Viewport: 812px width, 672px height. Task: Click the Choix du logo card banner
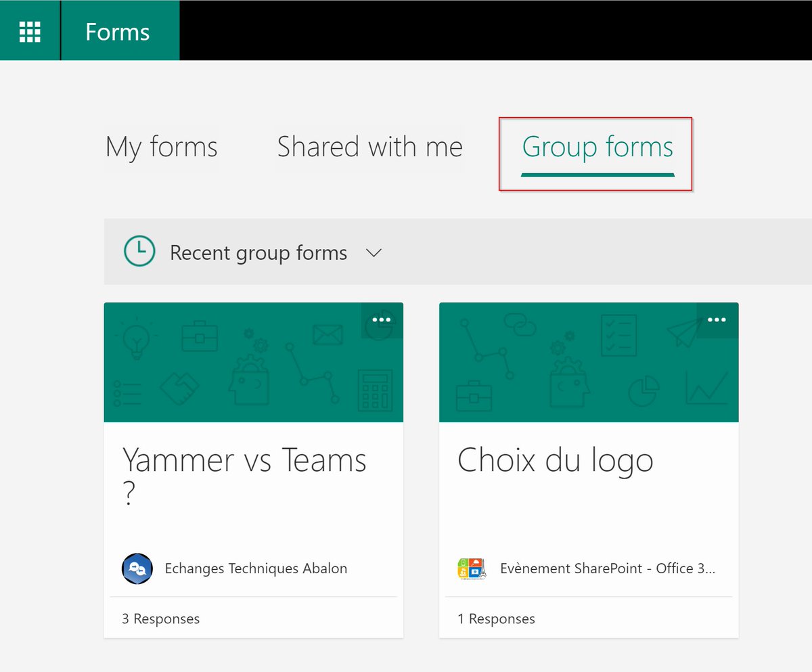(x=589, y=362)
